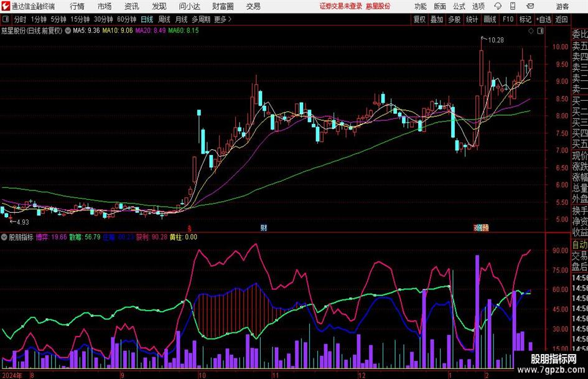Click the 标记 mark button
588x379 pixels.
525,19
